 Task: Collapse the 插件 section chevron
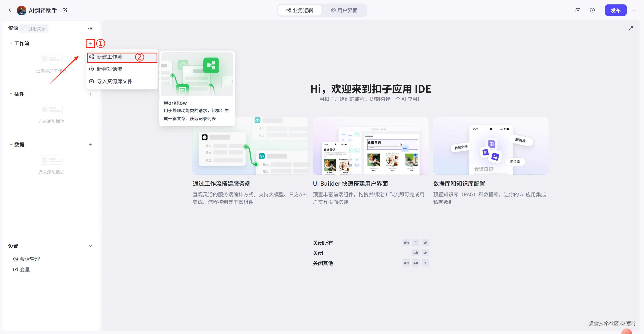[x=11, y=94]
